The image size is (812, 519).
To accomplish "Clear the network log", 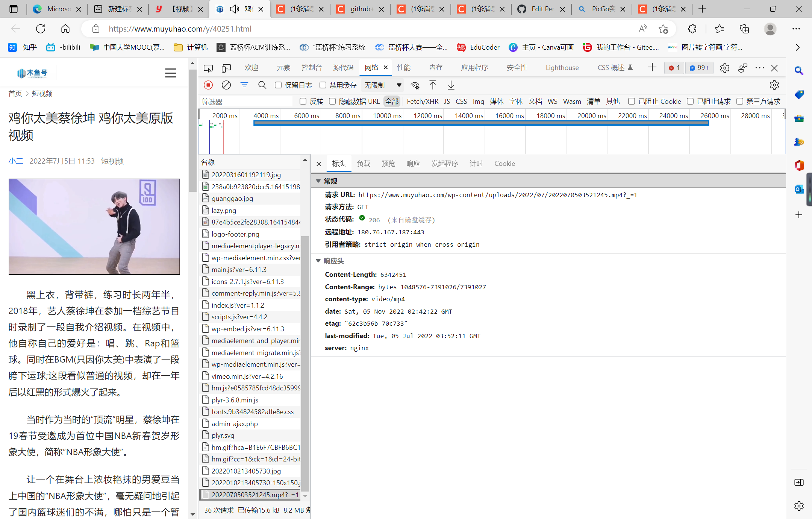I will click(x=226, y=85).
